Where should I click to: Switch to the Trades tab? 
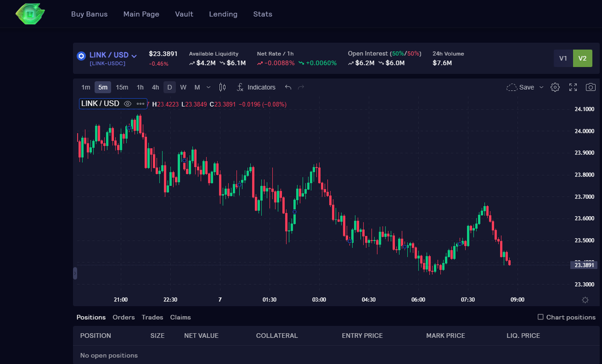coord(153,317)
